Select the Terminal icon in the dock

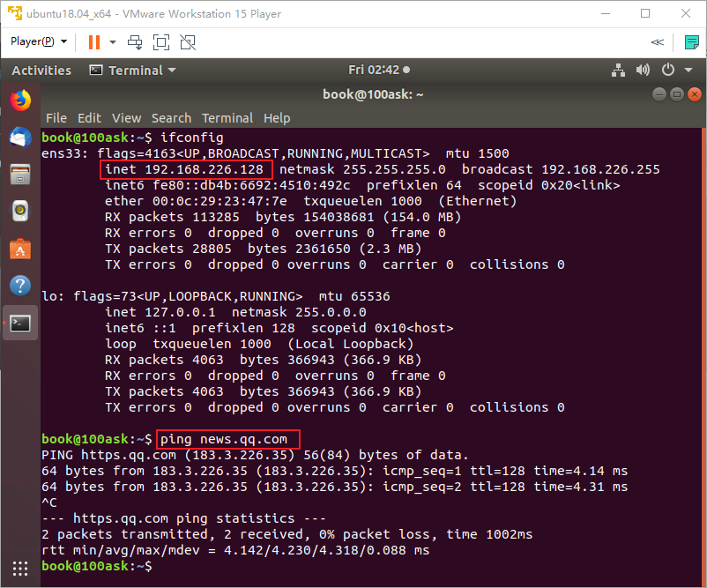click(x=20, y=323)
